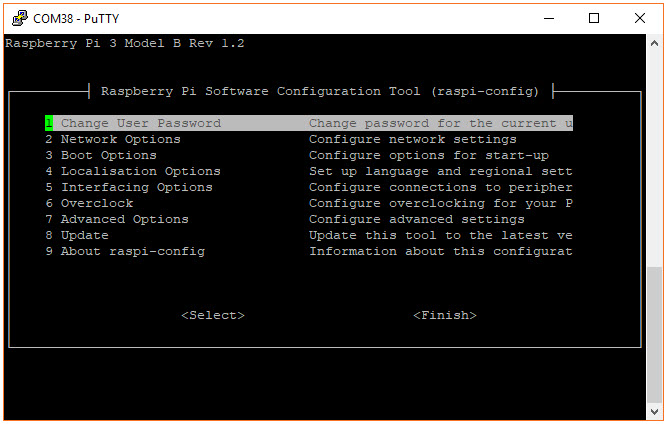Minimize the PuTTY window
The image size is (669, 425).
pyautogui.click(x=549, y=17)
